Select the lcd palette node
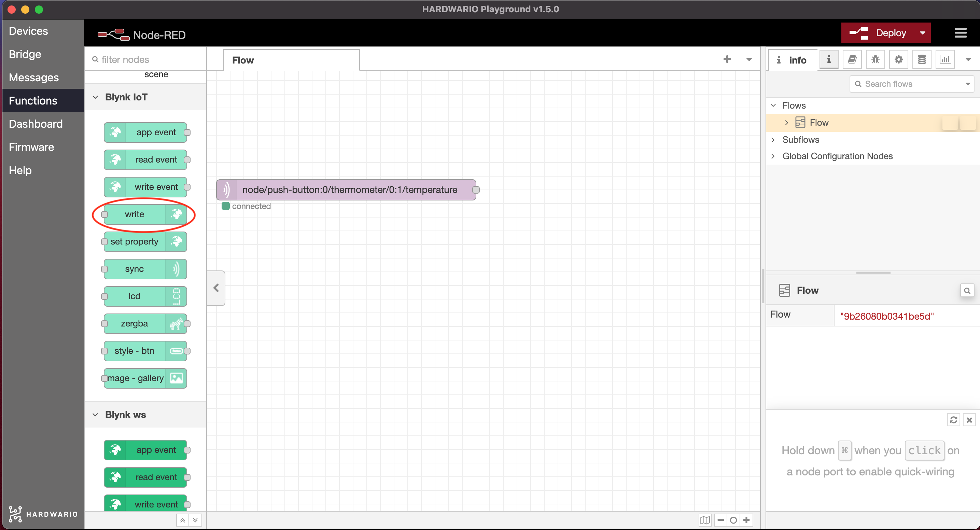The image size is (980, 530). tap(145, 296)
